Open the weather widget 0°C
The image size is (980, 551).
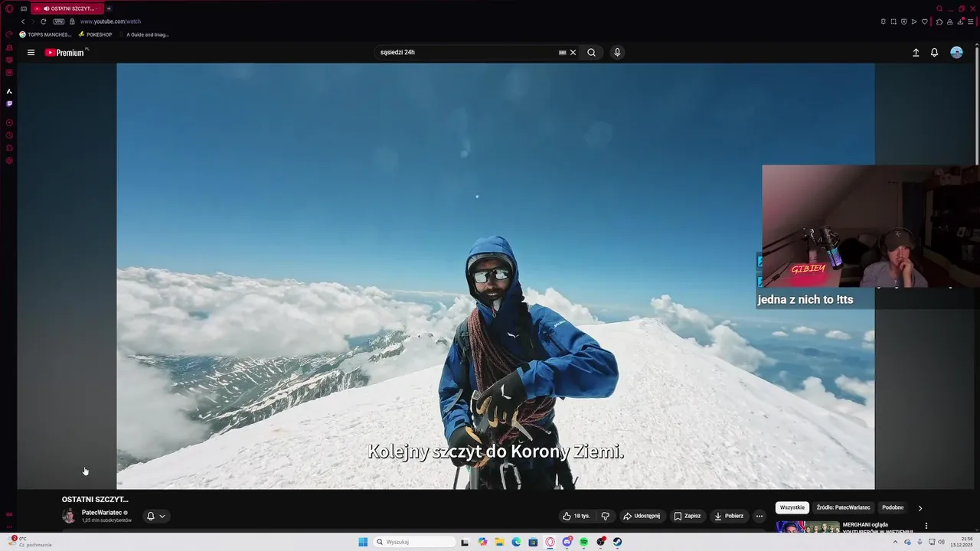(29, 541)
